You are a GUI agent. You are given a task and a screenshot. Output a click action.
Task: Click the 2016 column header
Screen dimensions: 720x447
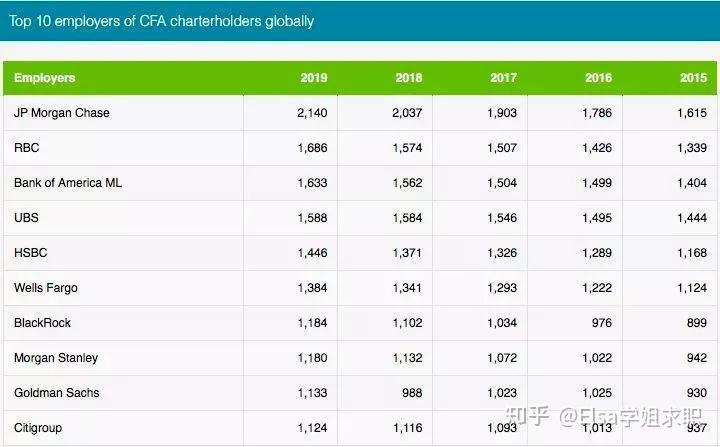coord(598,78)
